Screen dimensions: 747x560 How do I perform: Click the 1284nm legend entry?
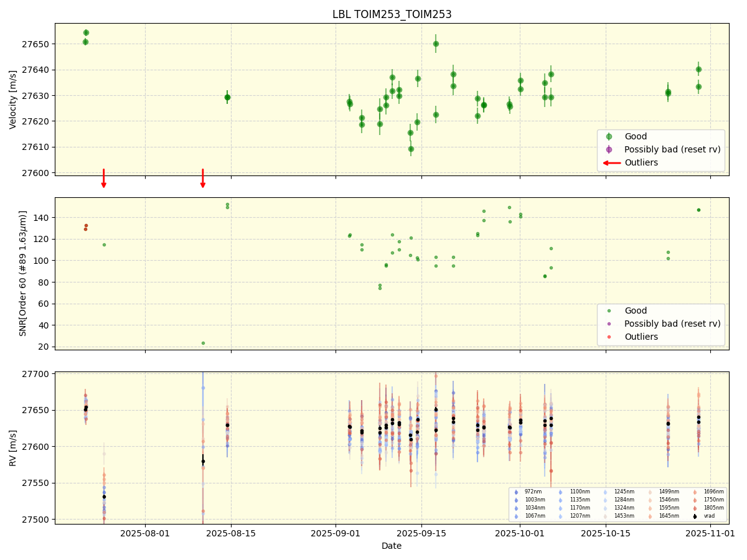[x=619, y=500]
